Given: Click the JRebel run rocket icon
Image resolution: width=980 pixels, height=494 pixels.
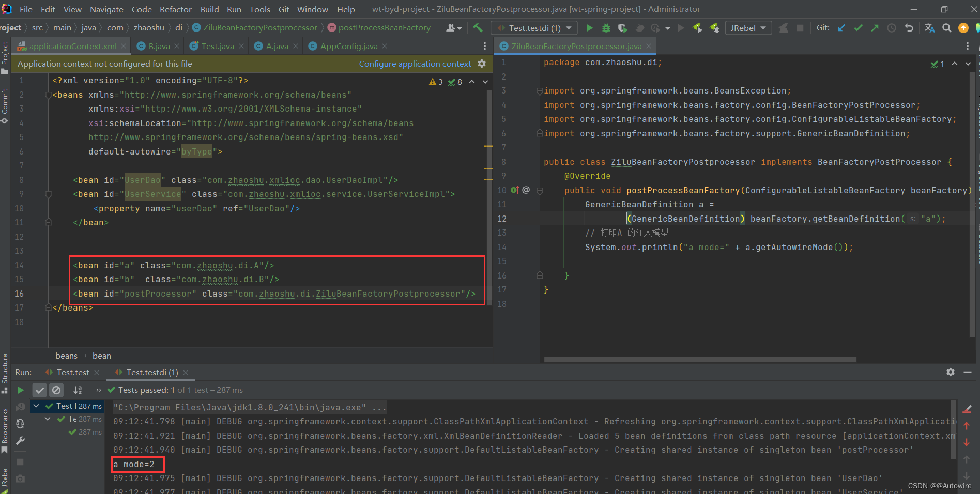Looking at the screenshot, I should 697,28.
